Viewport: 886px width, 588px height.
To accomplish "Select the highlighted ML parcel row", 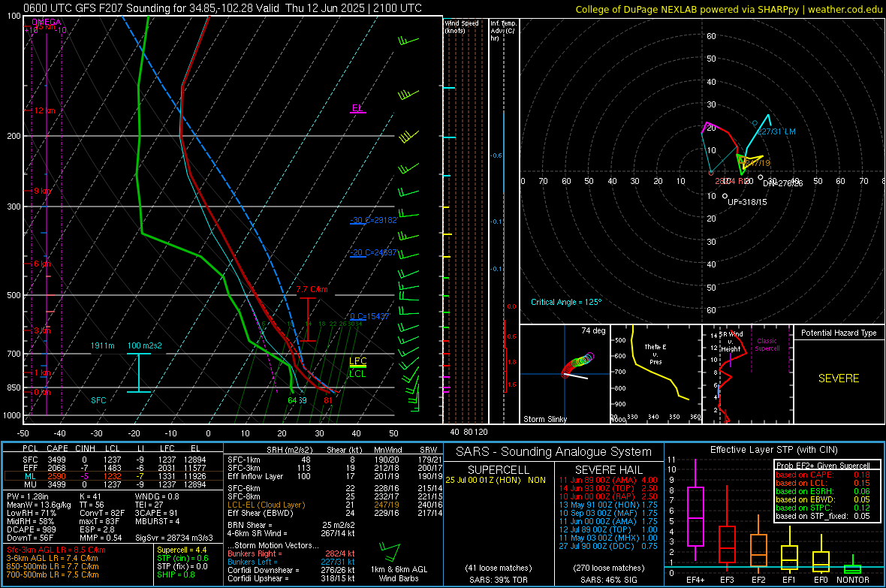I will click(113, 476).
